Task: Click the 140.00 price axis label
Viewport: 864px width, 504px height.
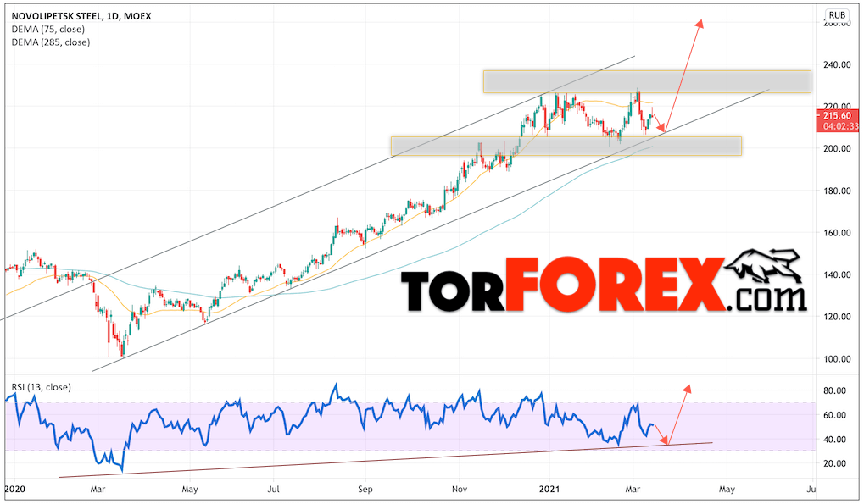Action: 837,274
